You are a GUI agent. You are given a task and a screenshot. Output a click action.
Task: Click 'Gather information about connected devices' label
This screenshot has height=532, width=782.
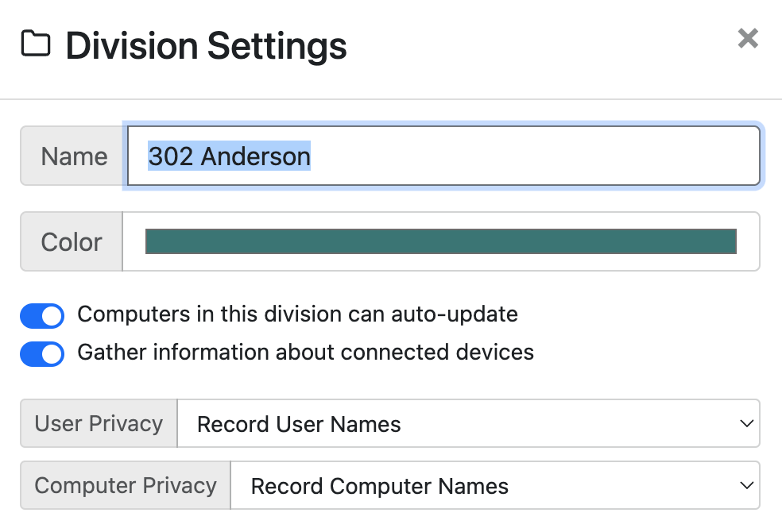[x=306, y=353]
